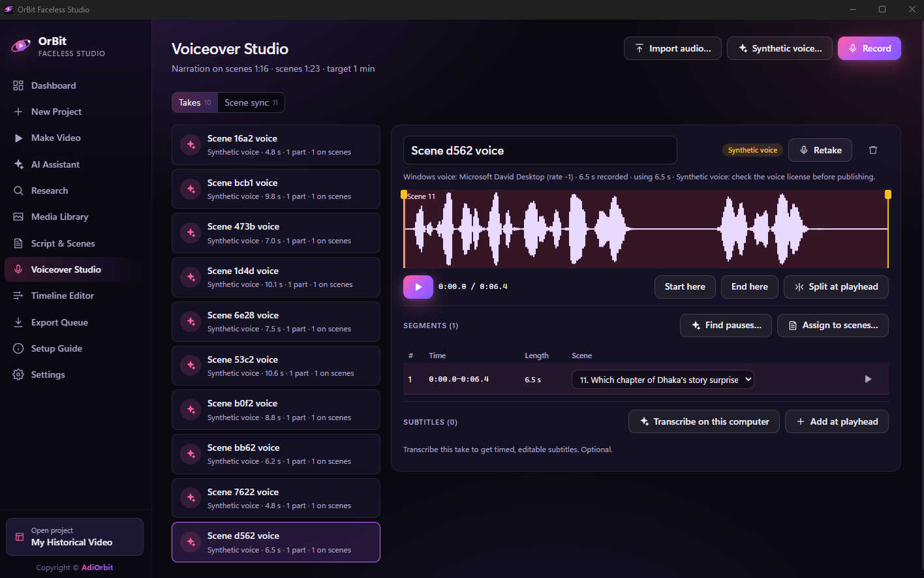Click the End here button
This screenshot has width=924, height=578.
click(x=750, y=286)
